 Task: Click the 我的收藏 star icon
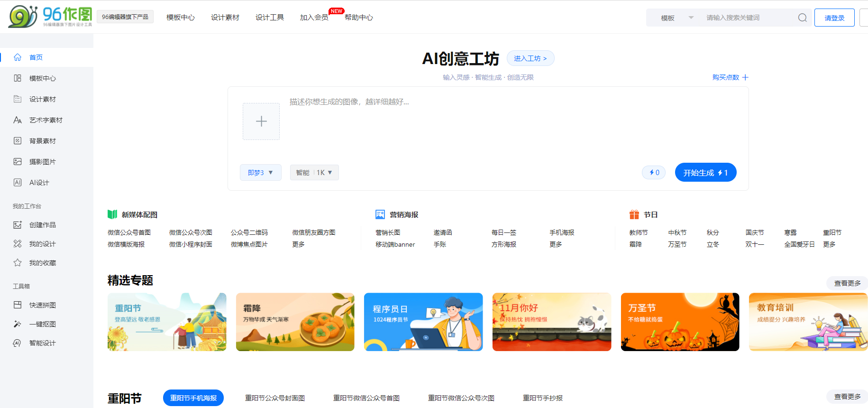(18, 263)
